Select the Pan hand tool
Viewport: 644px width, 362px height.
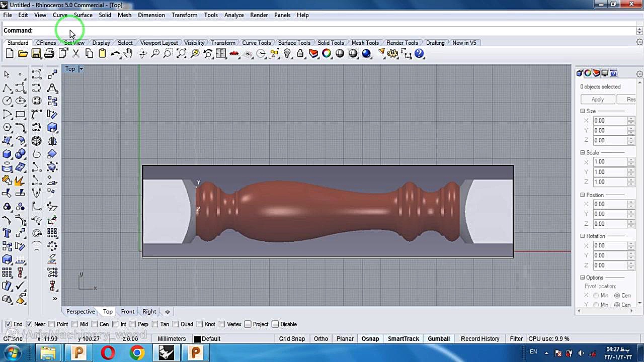point(128,54)
